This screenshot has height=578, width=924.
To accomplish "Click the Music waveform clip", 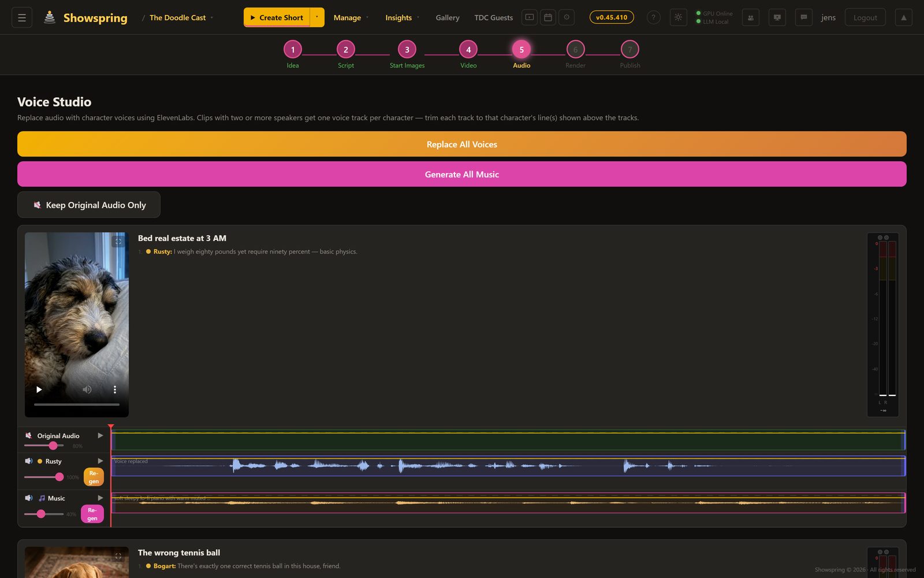I will (508, 503).
